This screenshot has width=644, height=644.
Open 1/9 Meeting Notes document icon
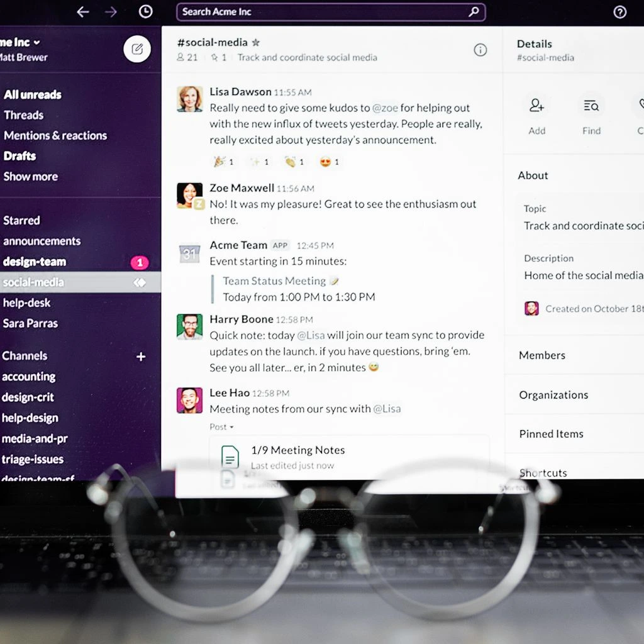pyautogui.click(x=230, y=457)
